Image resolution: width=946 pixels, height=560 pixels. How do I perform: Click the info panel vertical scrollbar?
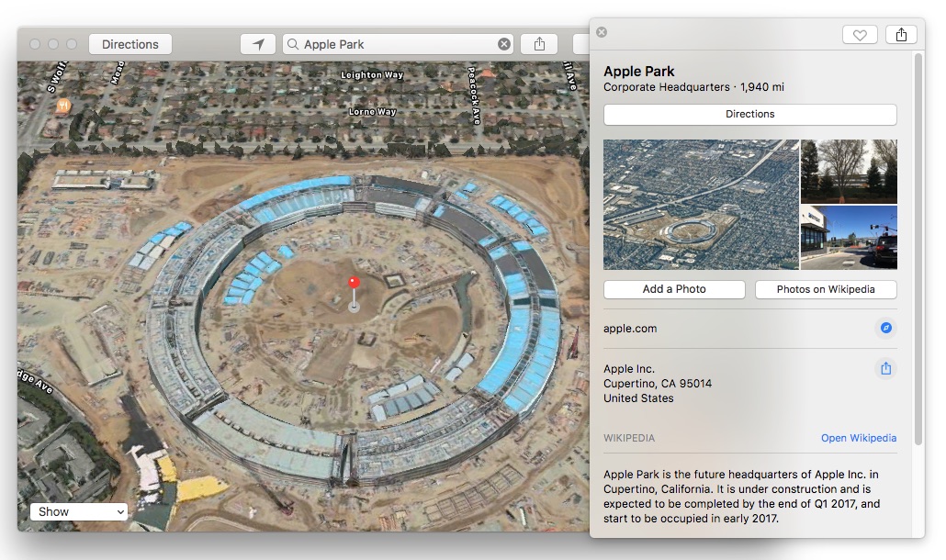918,248
